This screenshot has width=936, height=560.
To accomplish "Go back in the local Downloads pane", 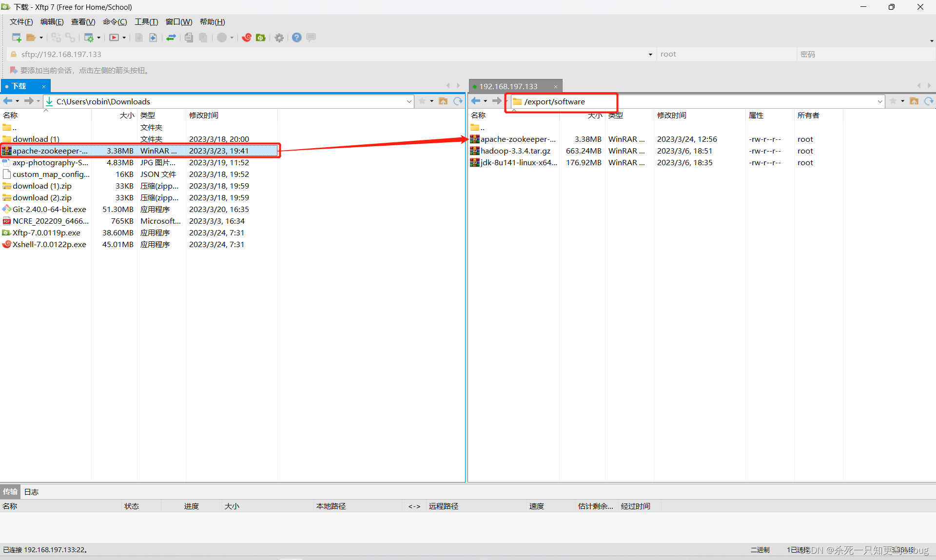I will [x=8, y=101].
